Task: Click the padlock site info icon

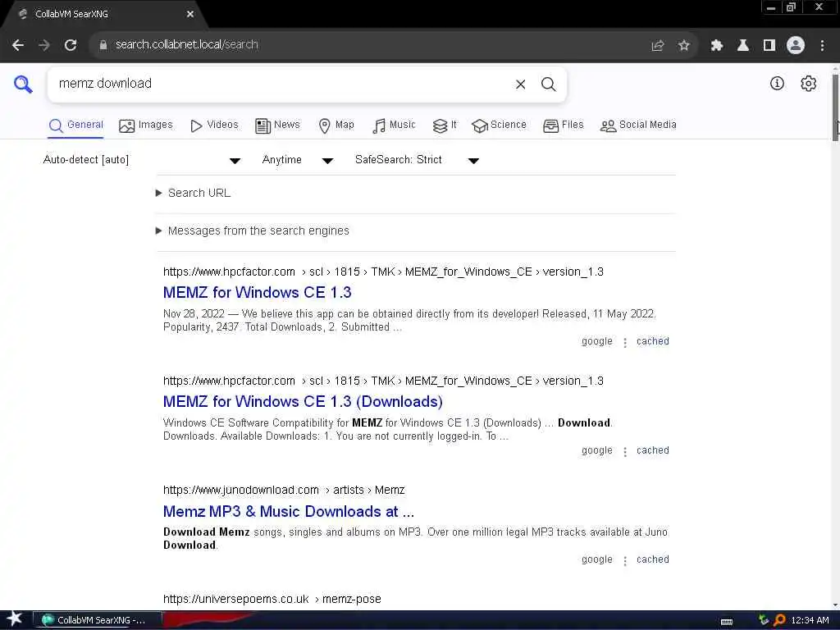Action: tap(103, 45)
